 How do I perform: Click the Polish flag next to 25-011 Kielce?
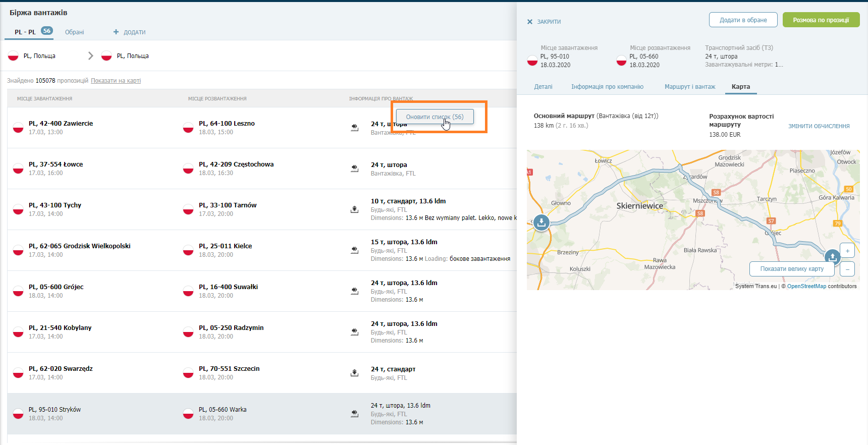click(x=188, y=250)
